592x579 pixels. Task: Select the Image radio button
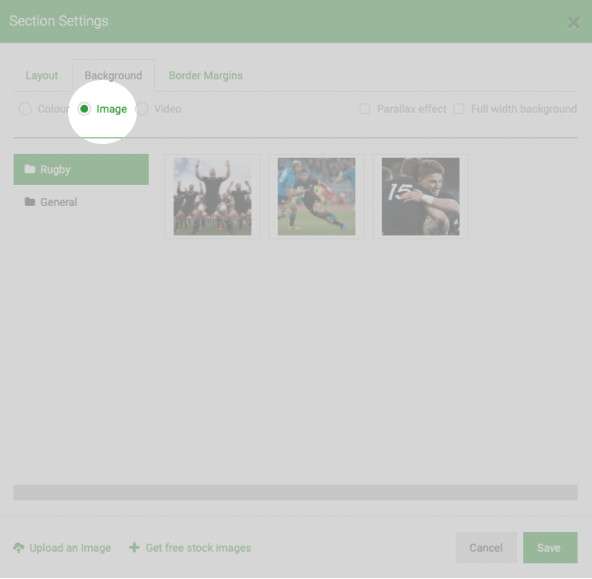pyautogui.click(x=84, y=109)
